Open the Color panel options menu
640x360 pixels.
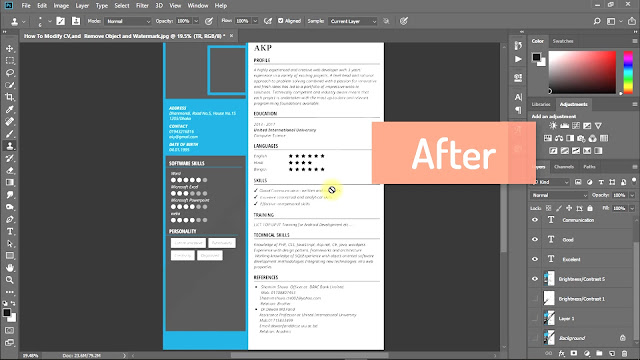point(635,41)
